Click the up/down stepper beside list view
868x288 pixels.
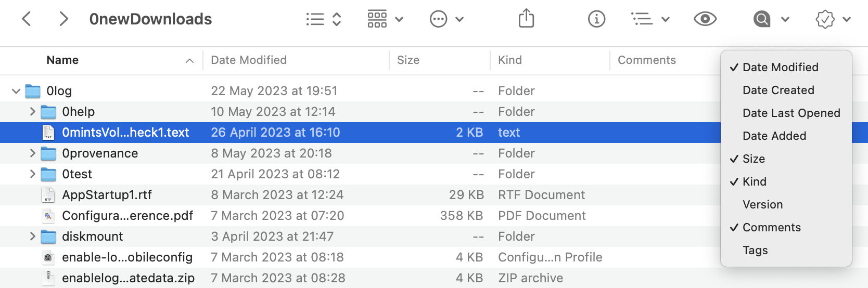pyautogui.click(x=337, y=19)
